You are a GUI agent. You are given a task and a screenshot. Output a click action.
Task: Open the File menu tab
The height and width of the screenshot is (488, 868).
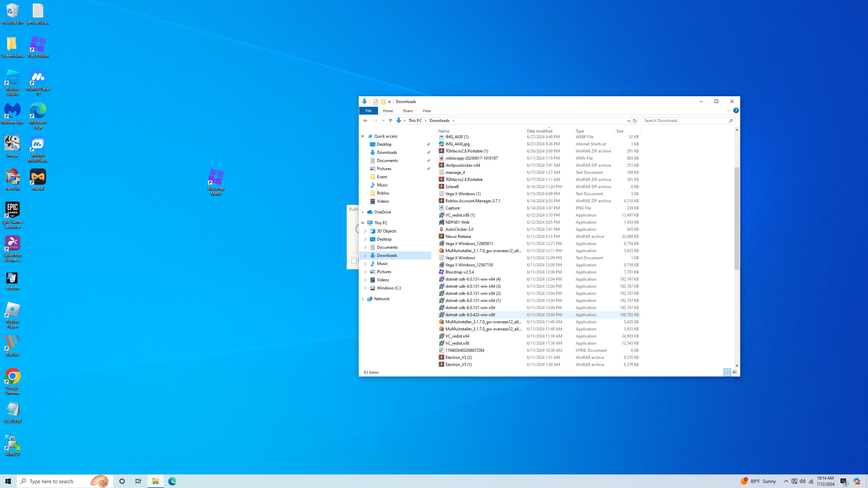(x=368, y=111)
